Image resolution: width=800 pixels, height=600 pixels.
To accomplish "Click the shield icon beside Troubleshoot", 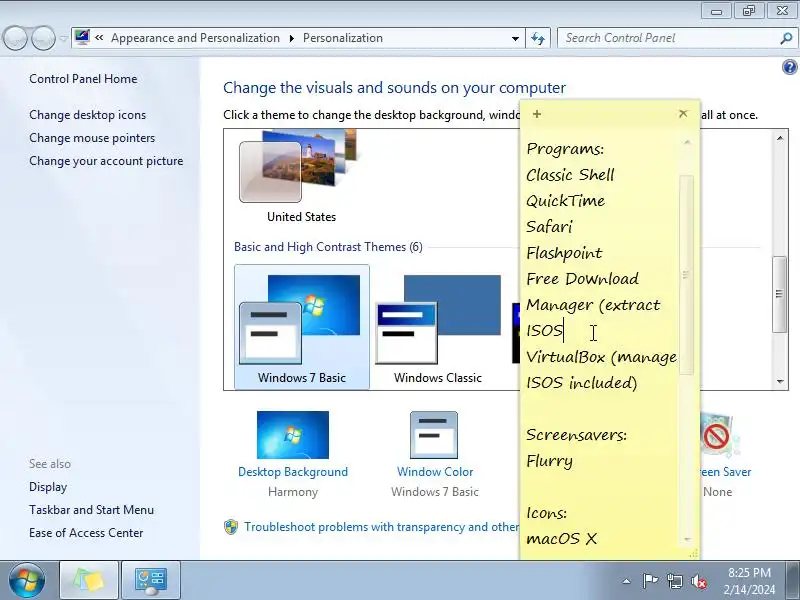I will pyautogui.click(x=231, y=527).
